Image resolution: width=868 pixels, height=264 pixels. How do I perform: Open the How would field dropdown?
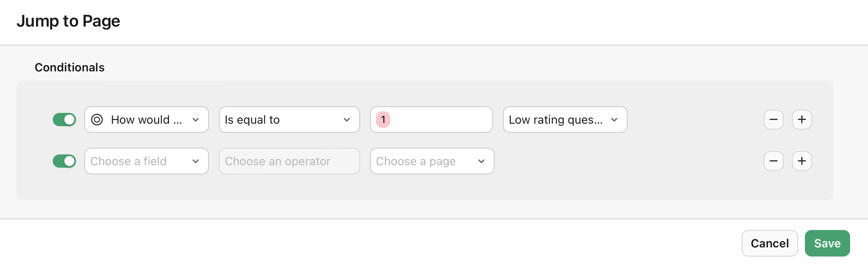coord(146,120)
